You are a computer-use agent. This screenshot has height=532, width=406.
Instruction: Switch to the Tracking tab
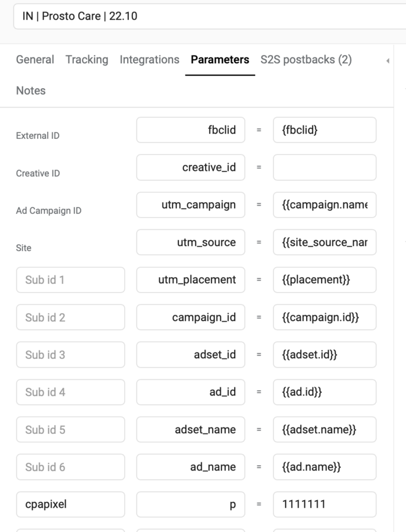87,60
